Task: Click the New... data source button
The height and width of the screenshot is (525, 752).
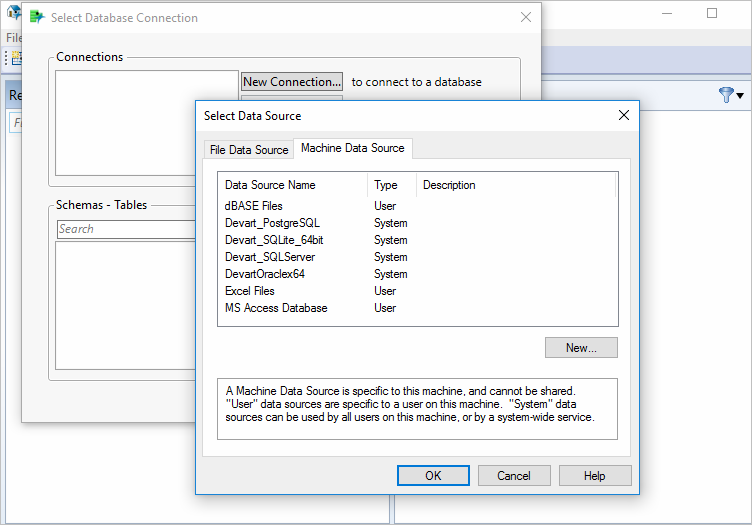Action: (581, 348)
